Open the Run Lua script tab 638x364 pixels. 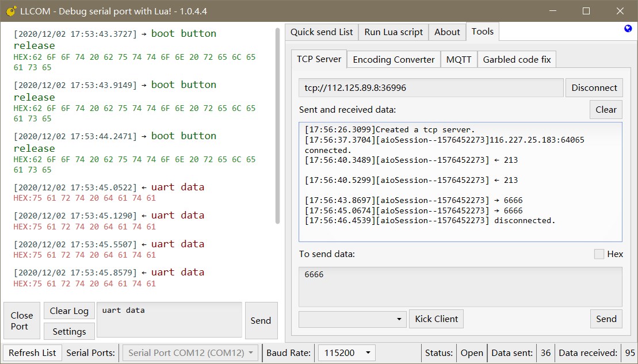coord(394,32)
